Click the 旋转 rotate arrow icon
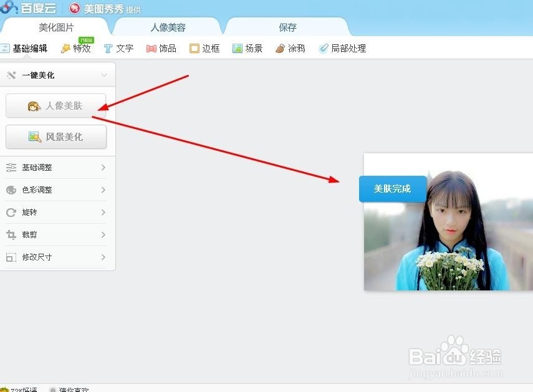The height and width of the screenshot is (392, 533). tap(11, 213)
